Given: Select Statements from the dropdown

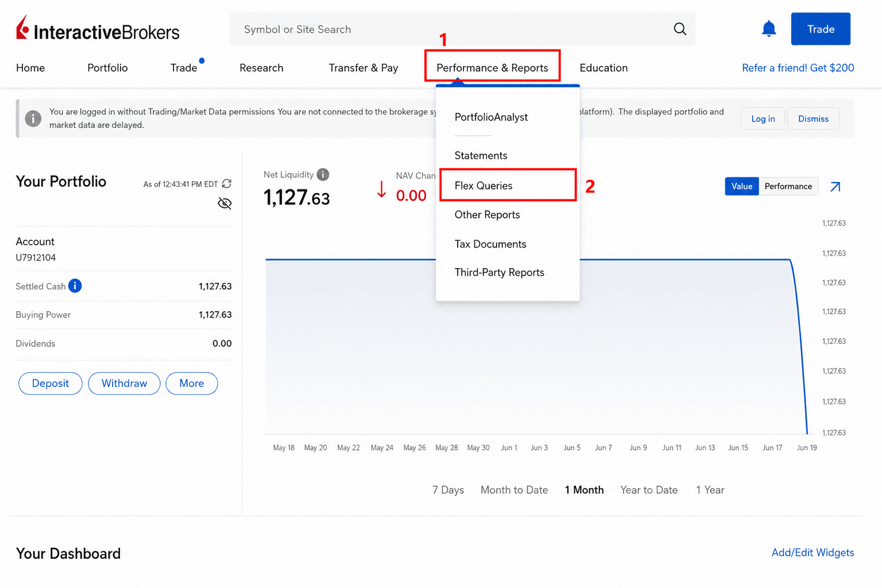Looking at the screenshot, I should coord(481,156).
